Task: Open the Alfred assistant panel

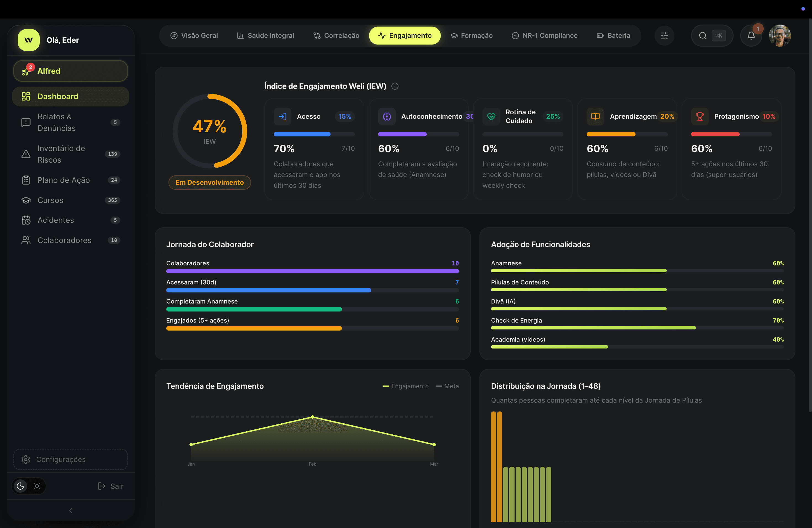Action: click(71, 71)
